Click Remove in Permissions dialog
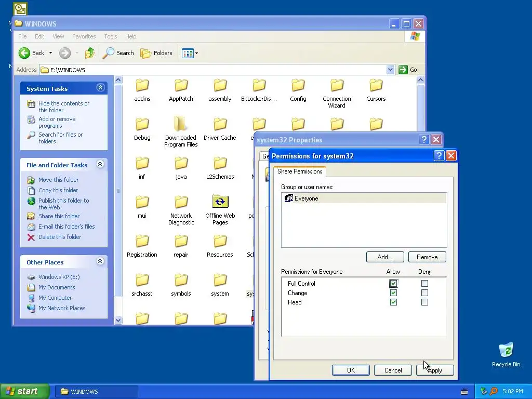Viewport: 532px width, 399px height. [427, 257]
